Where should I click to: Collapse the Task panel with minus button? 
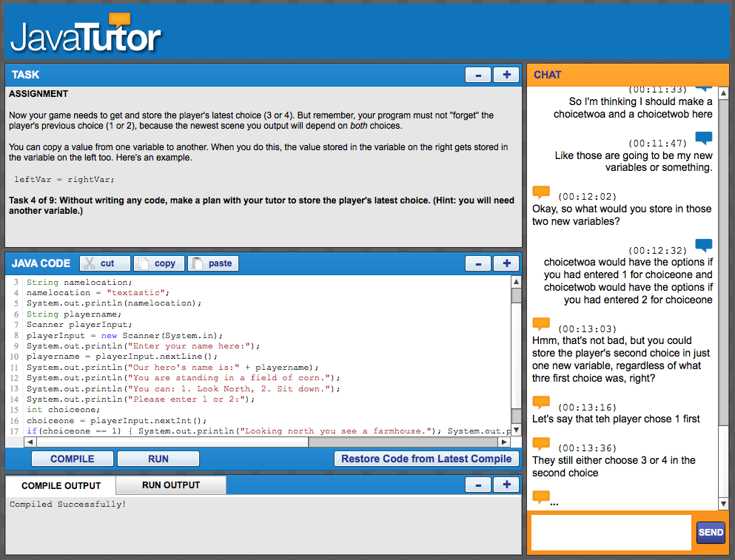point(478,75)
